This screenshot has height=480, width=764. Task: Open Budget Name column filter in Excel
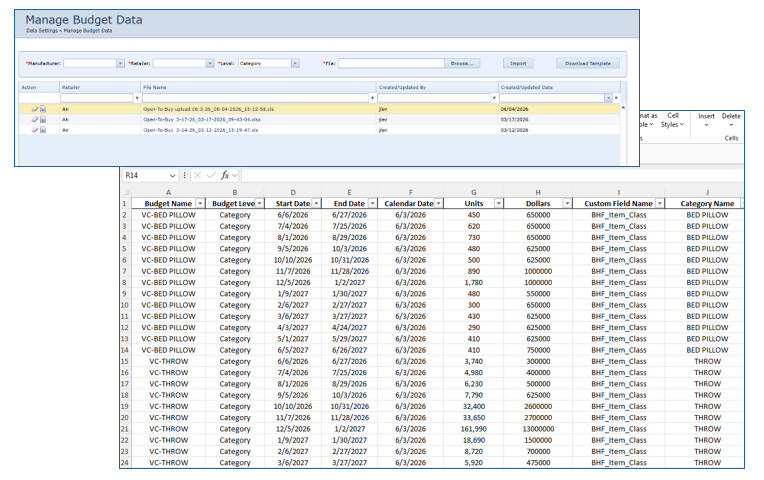[200, 203]
